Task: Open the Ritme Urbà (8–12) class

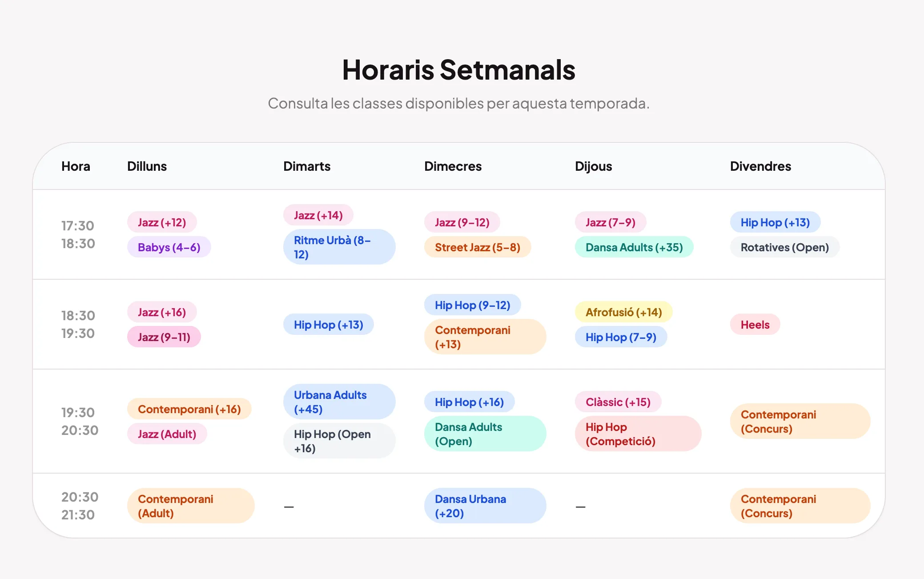Action: coord(339,247)
